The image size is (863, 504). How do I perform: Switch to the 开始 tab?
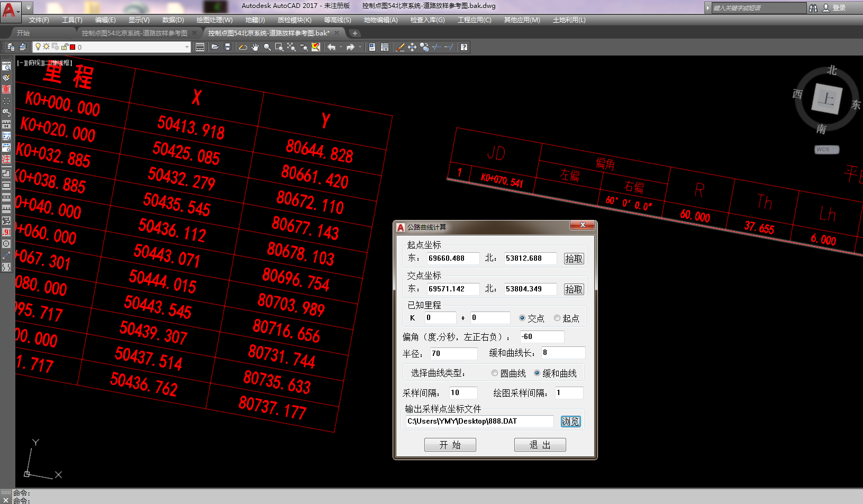(23, 33)
